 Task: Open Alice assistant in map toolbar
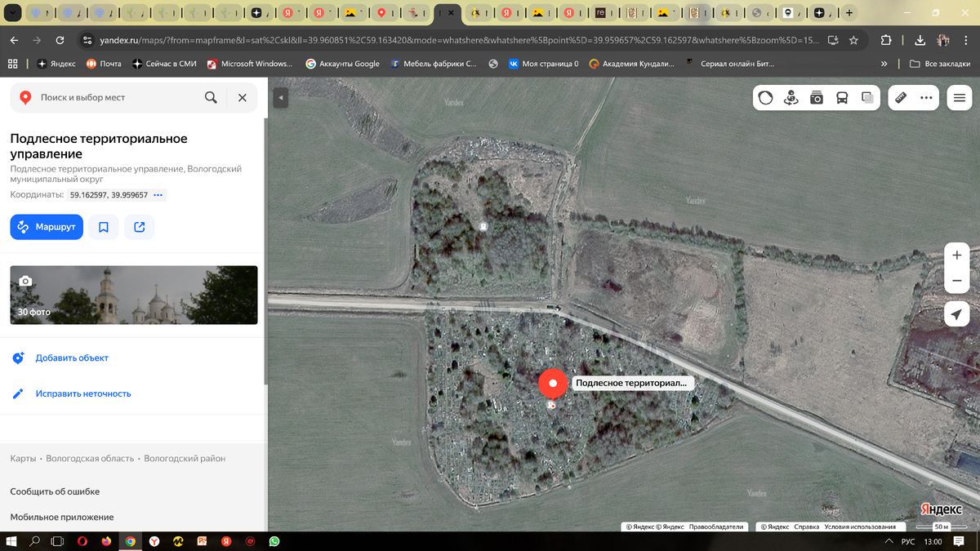tap(765, 98)
